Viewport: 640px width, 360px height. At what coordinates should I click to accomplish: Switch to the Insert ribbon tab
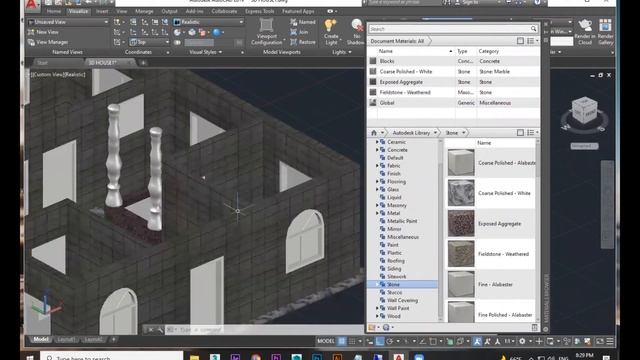(102, 11)
